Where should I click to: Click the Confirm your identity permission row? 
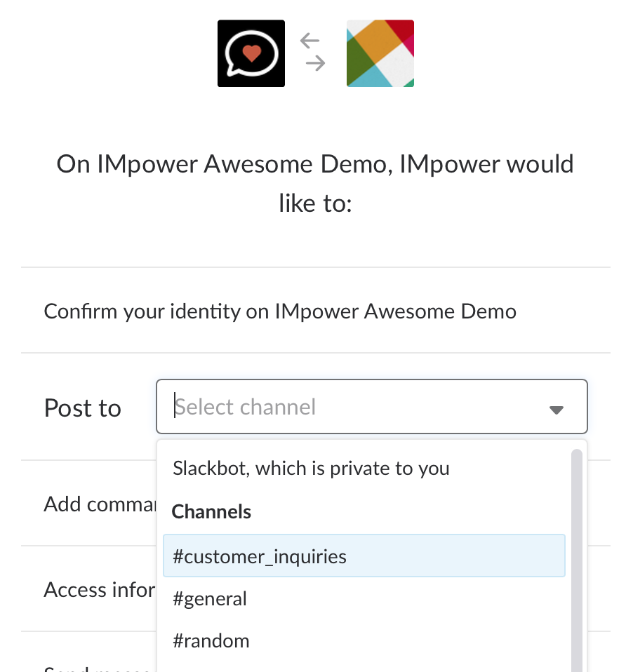280,311
